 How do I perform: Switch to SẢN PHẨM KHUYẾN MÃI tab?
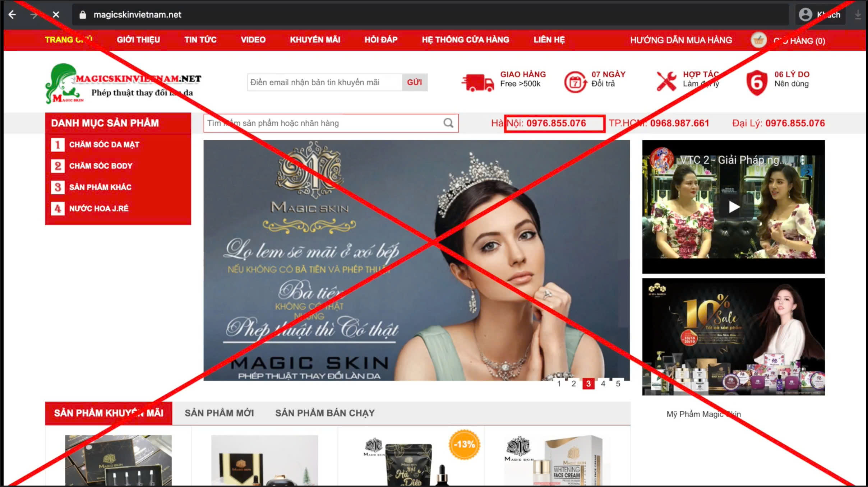(108, 413)
